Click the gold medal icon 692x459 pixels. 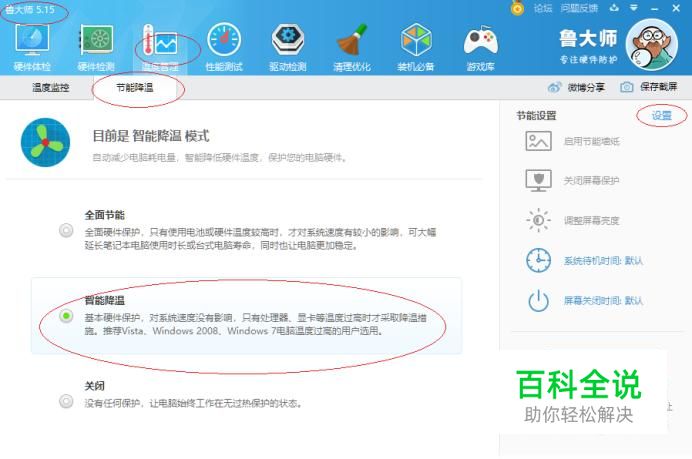click(517, 8)
